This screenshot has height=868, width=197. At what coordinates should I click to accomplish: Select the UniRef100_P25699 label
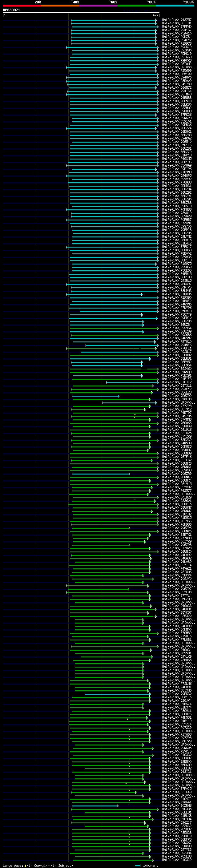177,71
